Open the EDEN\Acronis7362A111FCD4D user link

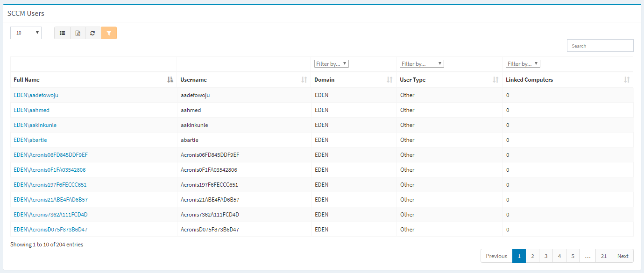(x=50, y=215)
